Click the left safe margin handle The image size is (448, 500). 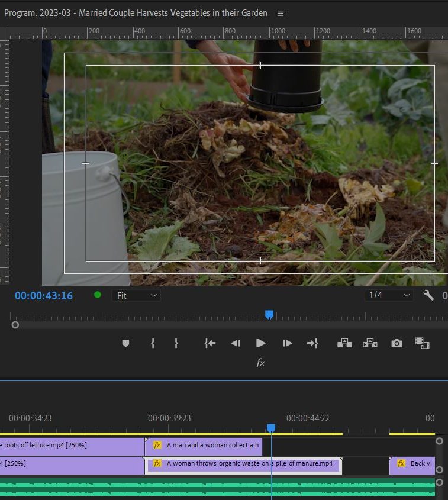[x=86, y=163]
